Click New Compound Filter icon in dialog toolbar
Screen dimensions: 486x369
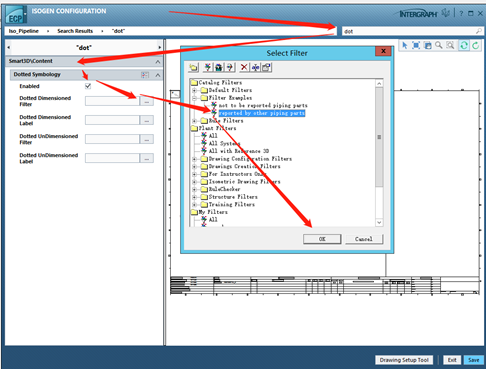tap(219, 67)
